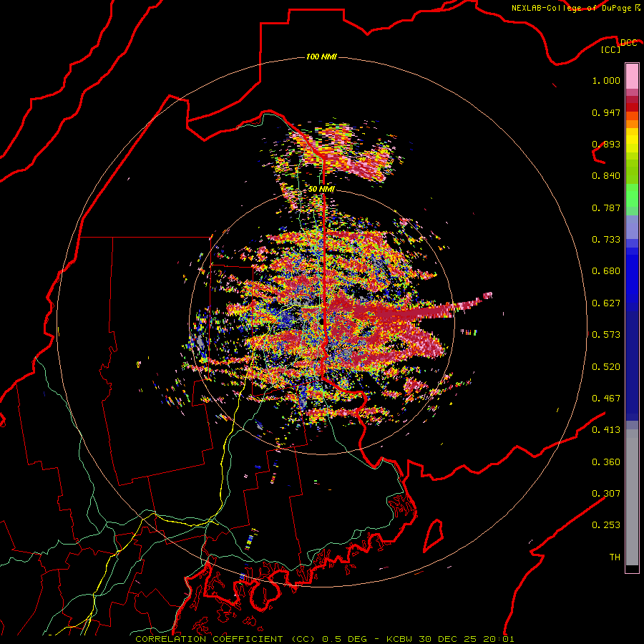Select the 0.307 scale value
Viewport: 644px width, 644px height.
click(606, 494)
